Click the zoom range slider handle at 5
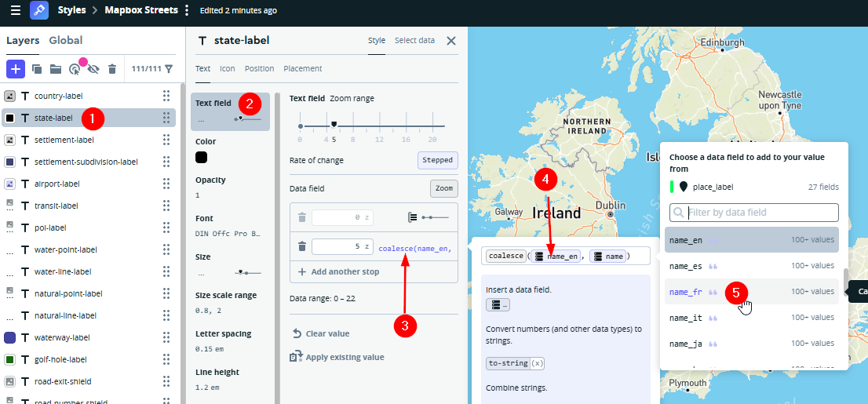 [334, 125]
